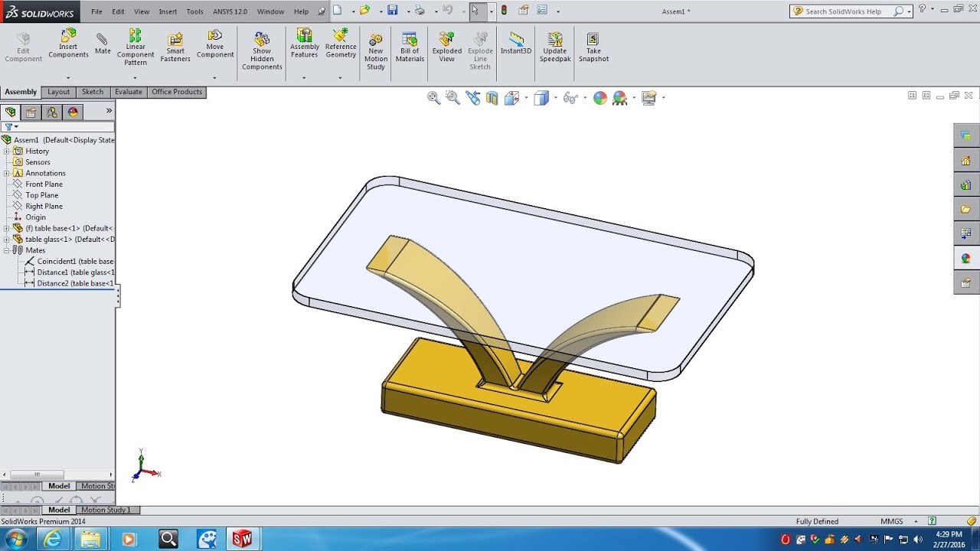Activate the Move Component tool
This screenshot has height=551, width=980.
[215, 44]
